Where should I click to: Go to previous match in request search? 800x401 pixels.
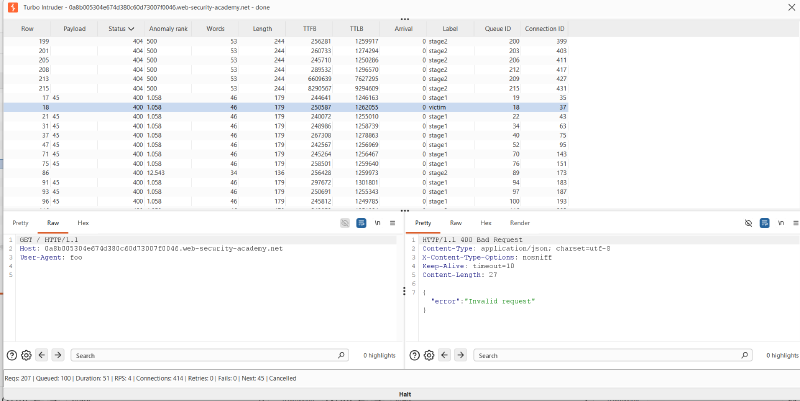(x=42, y=355)
